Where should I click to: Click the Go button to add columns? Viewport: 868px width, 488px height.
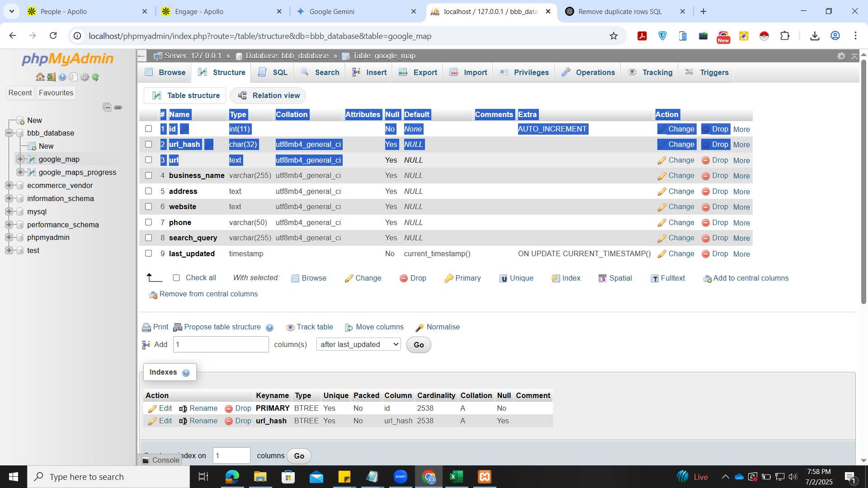pyautogui.click(x=419, y=345)
